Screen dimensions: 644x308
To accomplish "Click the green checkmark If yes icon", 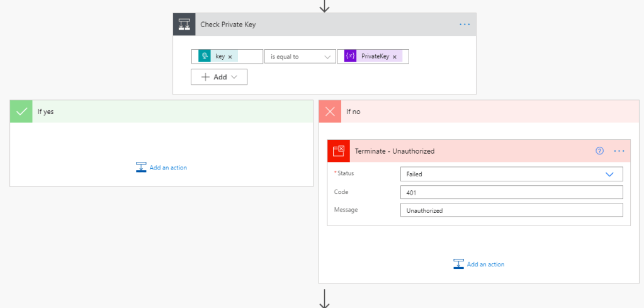I will [x=21, y=111].
